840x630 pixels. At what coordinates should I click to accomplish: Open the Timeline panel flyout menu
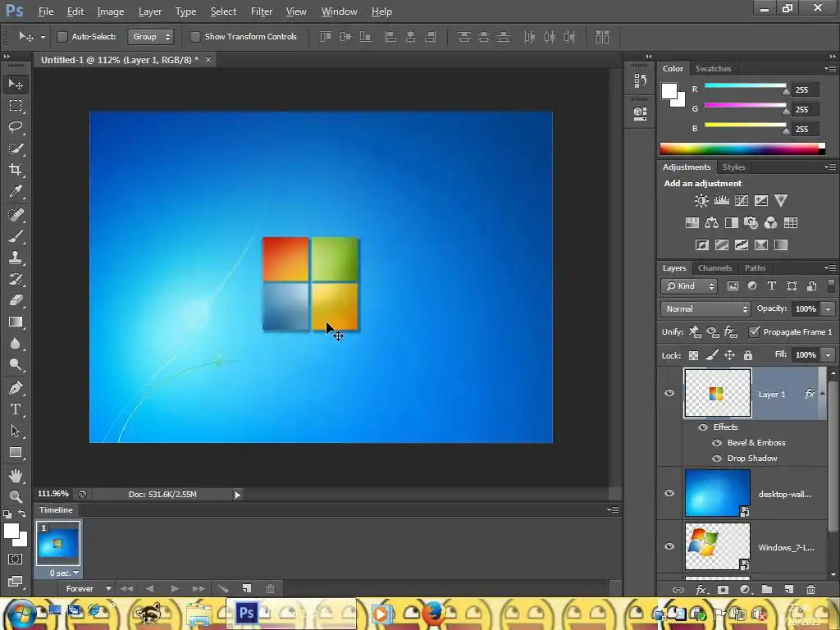click(x=614, y=510)
